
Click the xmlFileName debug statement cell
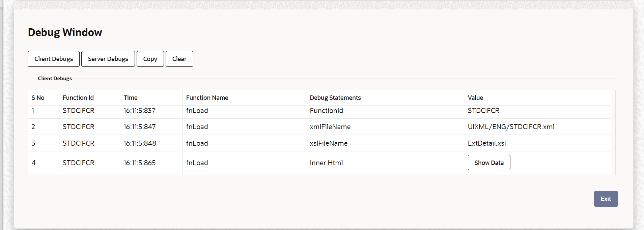pos(330,127)
